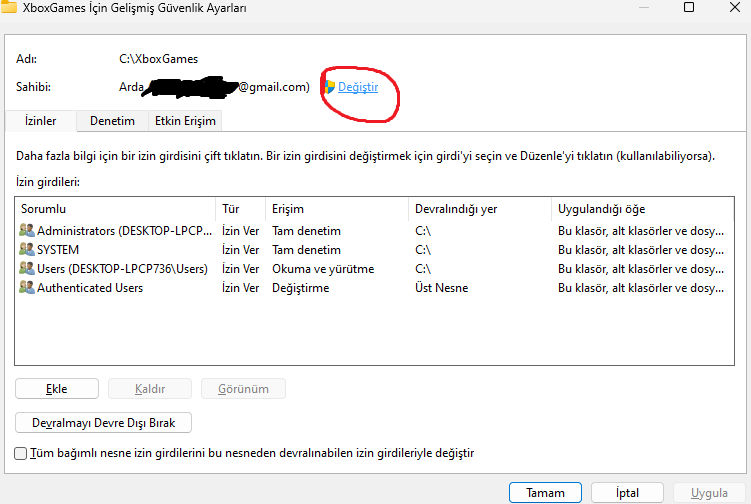
Task: Click the 'Üst Nesne' inherited-from cell
Action: (x=442, y=288)
